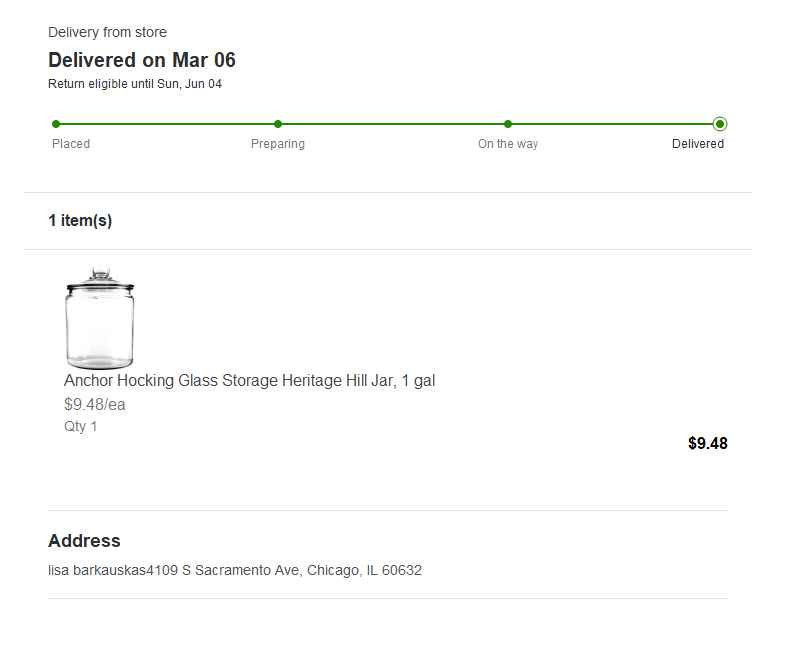Click the Preparing step dot on tracker
The width and height of the screenshot is (800, 663).
(278, 124)
